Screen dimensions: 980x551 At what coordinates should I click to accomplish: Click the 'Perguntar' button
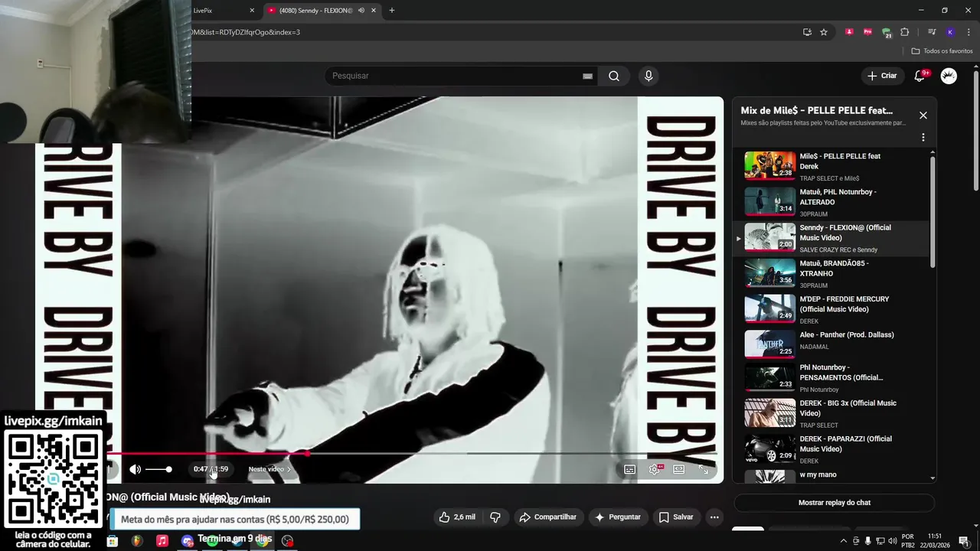pos(617,517)
